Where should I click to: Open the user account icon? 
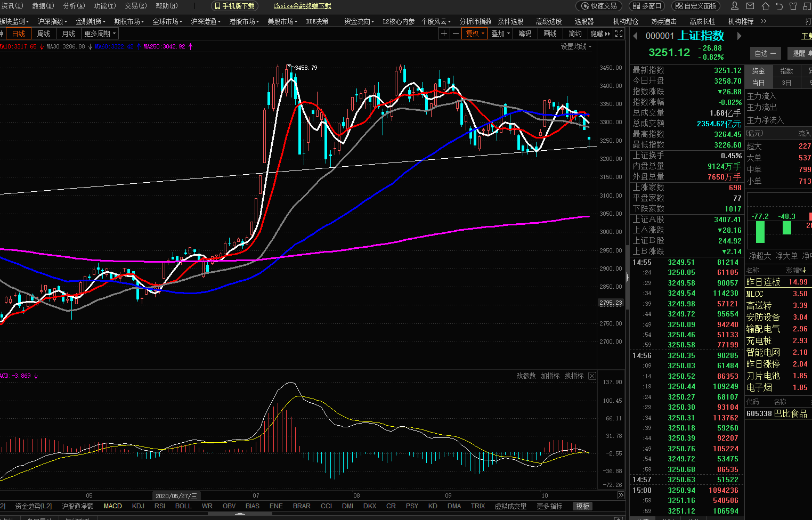[x=735, y=6]
